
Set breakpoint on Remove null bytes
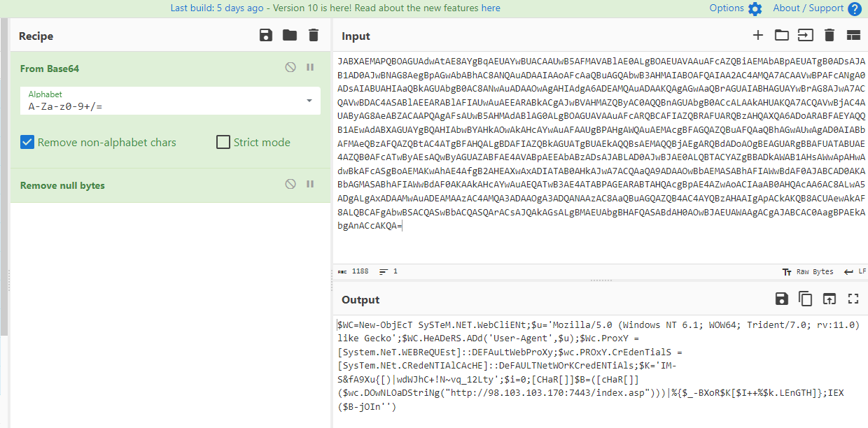tap(310, 185)
